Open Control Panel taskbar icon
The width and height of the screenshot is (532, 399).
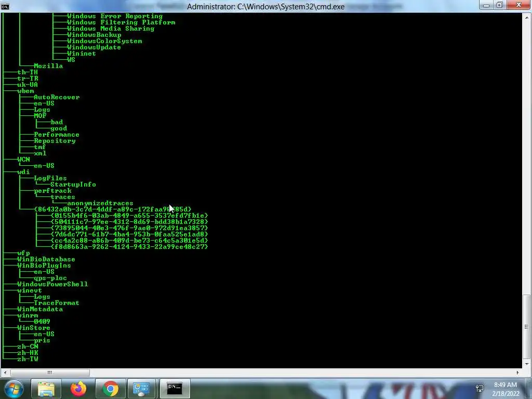141,389
